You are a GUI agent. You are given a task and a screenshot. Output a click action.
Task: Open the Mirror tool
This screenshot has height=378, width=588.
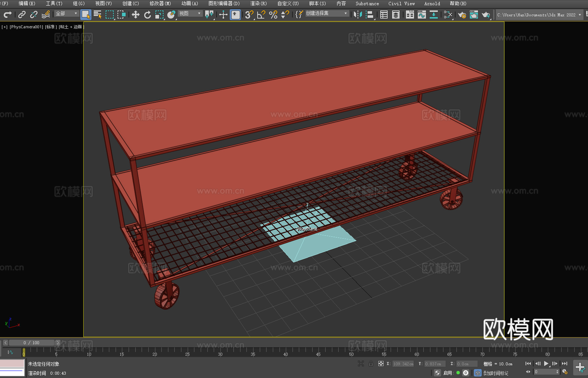[358, 14]
